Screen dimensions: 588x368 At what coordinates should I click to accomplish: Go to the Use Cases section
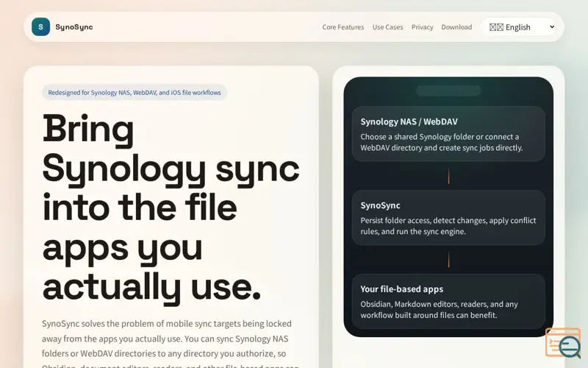[x=388, y=27]
